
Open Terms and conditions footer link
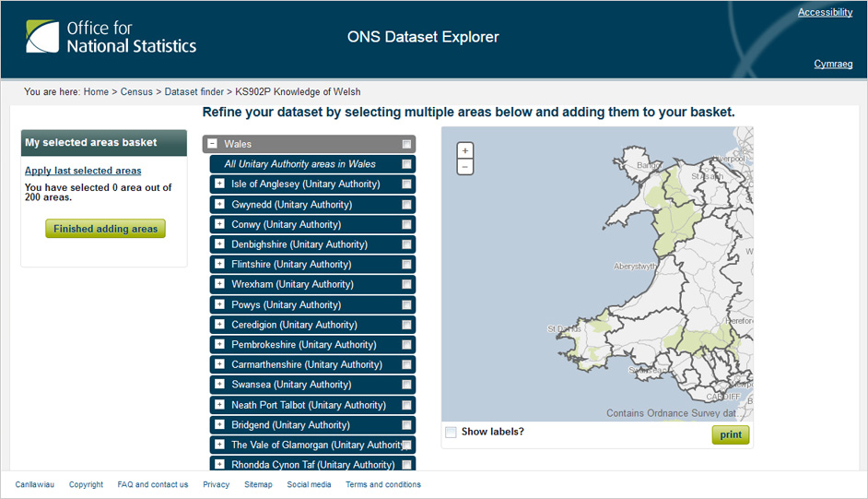coord(383,484)
